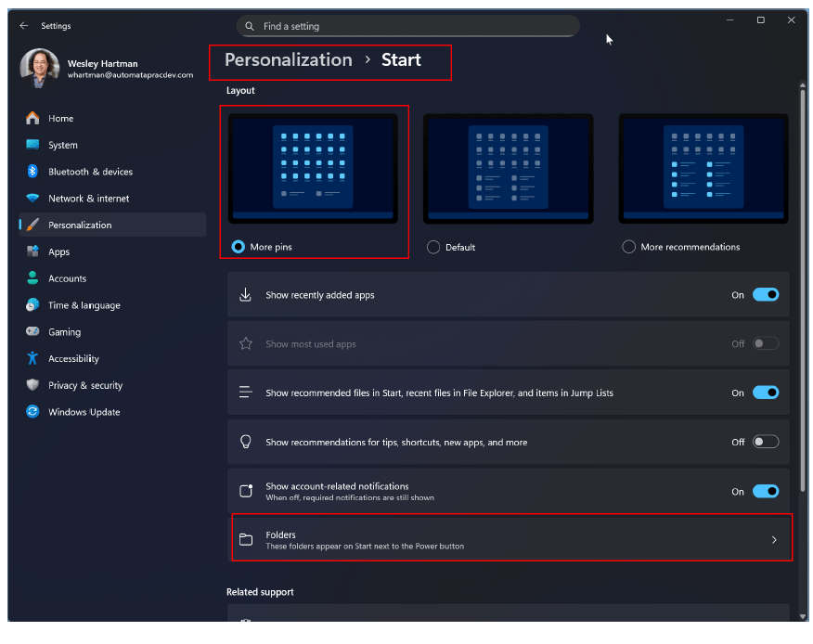The image size is (813, 644).
Task: Click the Network & internet wifi icon
Action: coord(32,199)
